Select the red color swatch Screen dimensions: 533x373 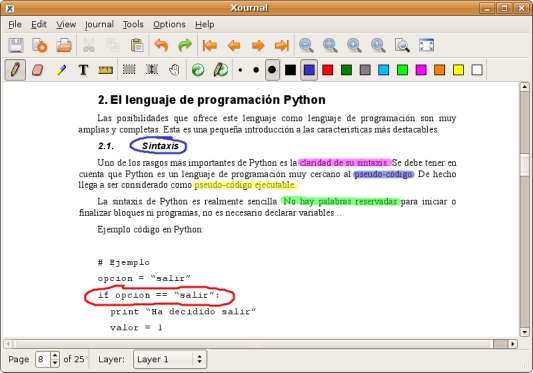click(328, 70)
